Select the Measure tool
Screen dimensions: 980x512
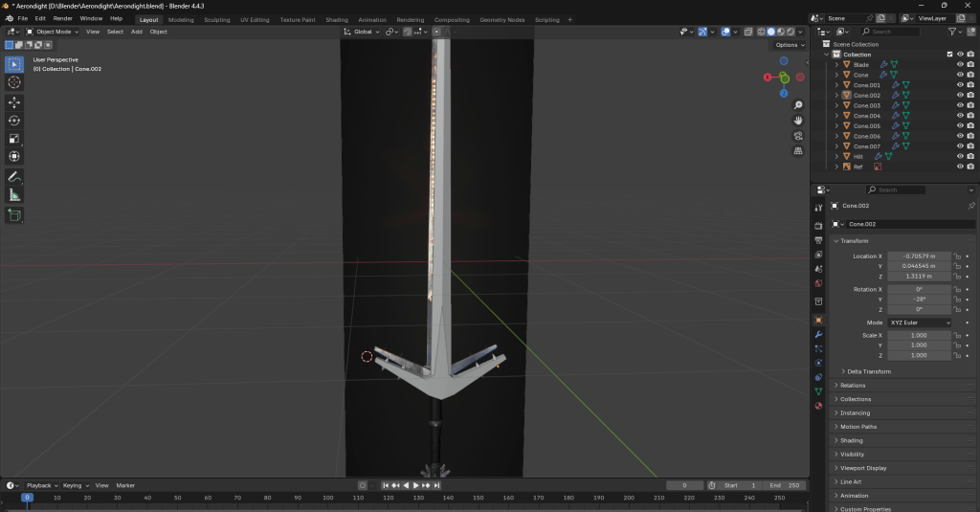tap(14, 195)
